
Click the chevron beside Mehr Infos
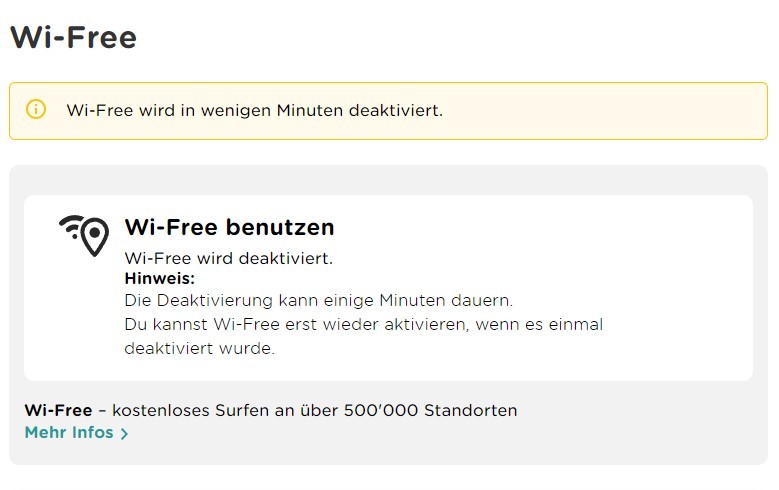click(x=124, y=434)
